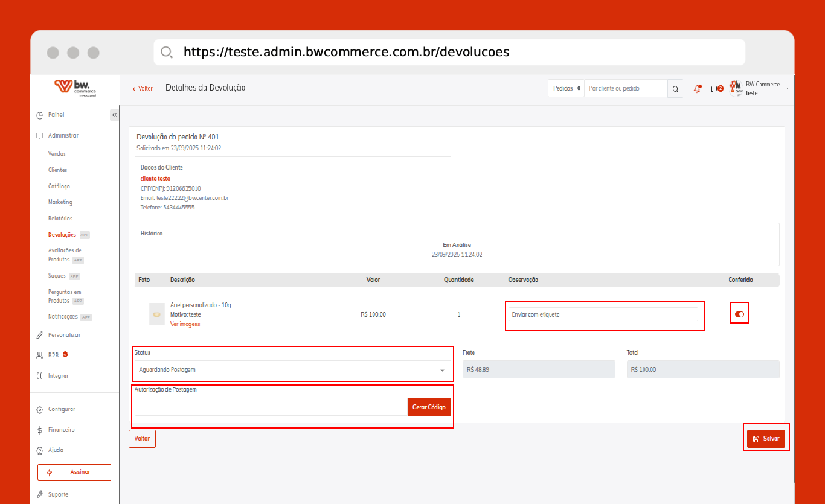Toggle the Conferido switch
Viewport: 825px width, 504px height.
[739, 314]
